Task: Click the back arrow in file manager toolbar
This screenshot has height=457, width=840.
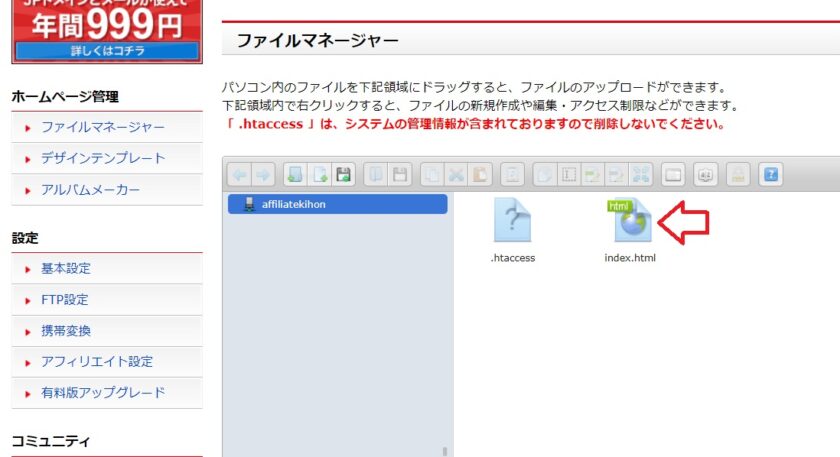Action: pyautogui.click(x=239, y=175)
